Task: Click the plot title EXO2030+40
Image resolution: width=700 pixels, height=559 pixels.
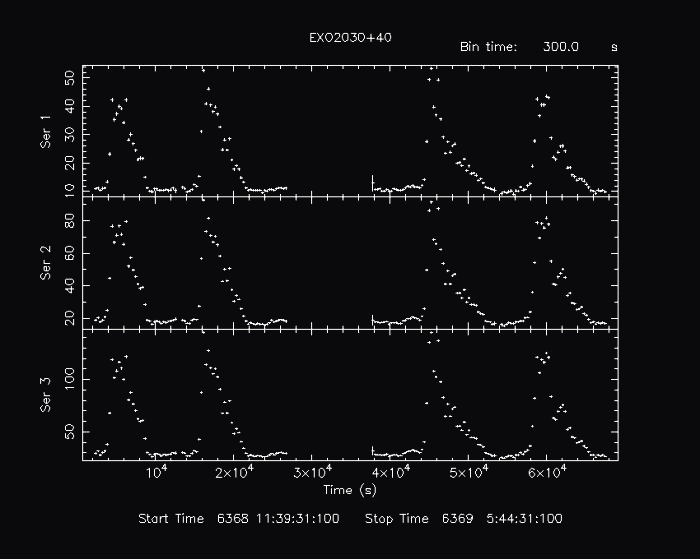Action: 350,37
